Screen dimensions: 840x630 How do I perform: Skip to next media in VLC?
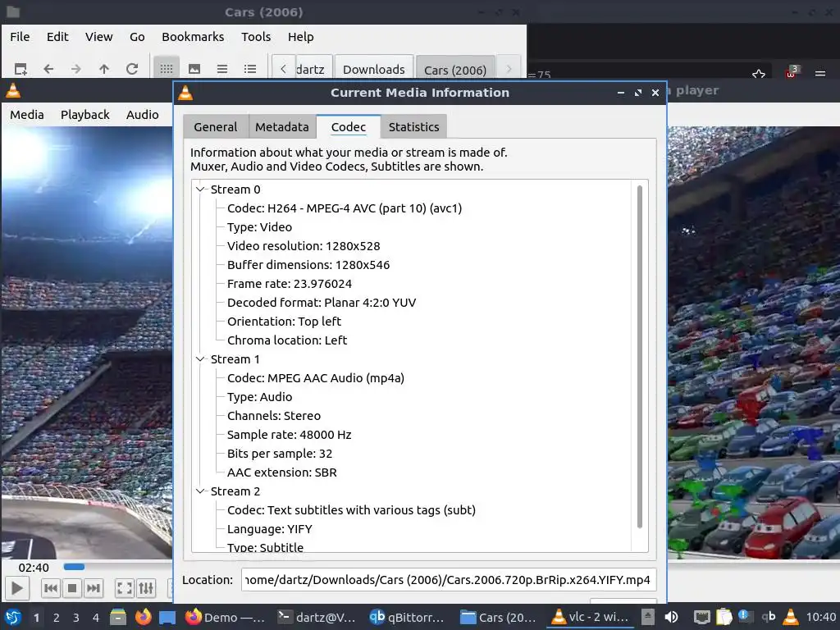[94, 589]
